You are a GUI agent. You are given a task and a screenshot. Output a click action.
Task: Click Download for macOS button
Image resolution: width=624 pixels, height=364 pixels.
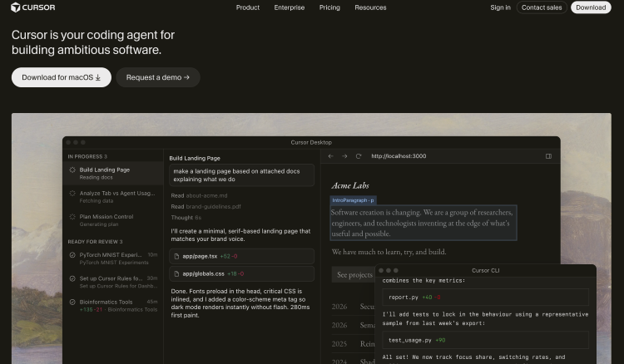click(62, 77)
